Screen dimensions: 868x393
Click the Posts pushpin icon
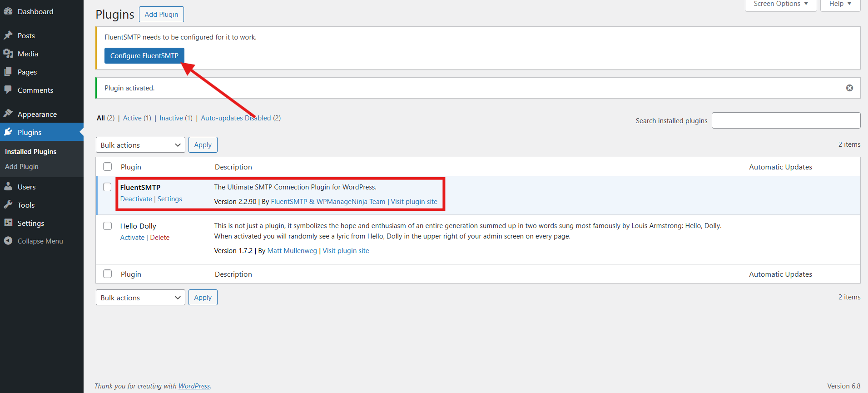pos(8,35)
